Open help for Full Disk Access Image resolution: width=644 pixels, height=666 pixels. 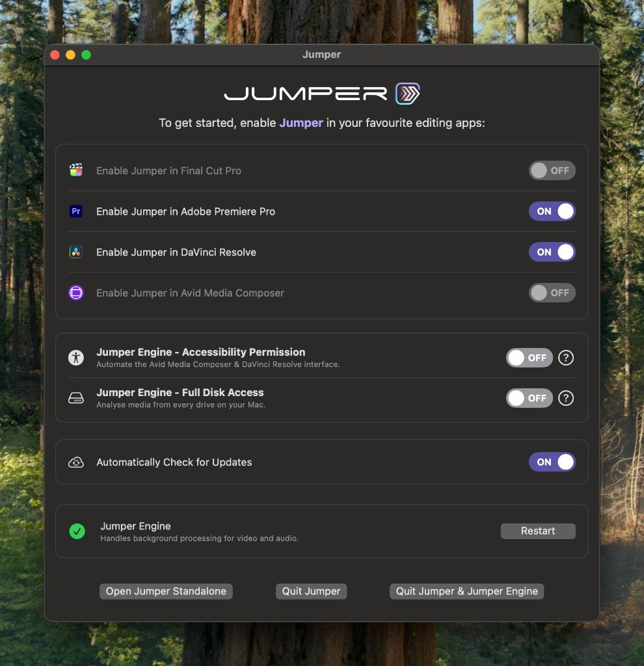pyautogui.click(x=566, y=398)
